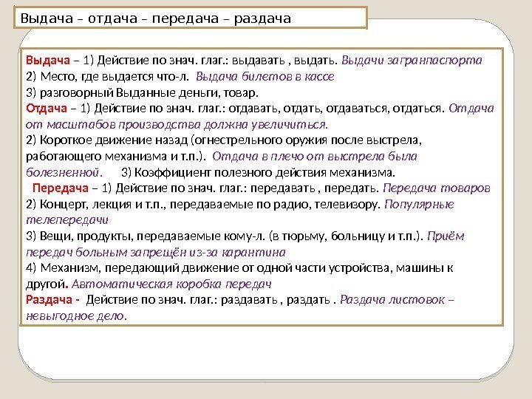The height and width of the screenshot is (399, 532).
Task: Click text 'раздавать , раздать .'
Action: pos(279,300)
